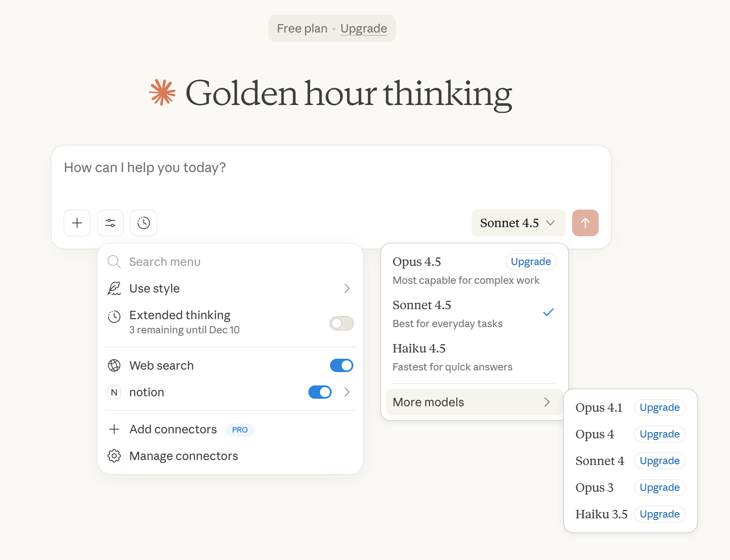Click Upgrade button next to Opus 4.1
Image resolution: width=730 pixels, height=560 pixels.
click(x=660, y=407)
